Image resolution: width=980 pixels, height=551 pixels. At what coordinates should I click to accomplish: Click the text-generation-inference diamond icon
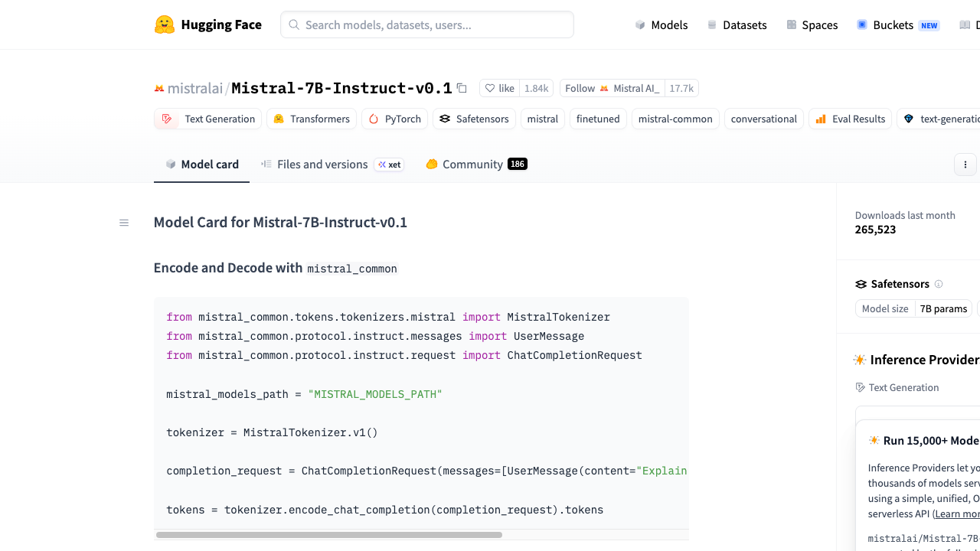pyautogui.click(x=909, y=119)
